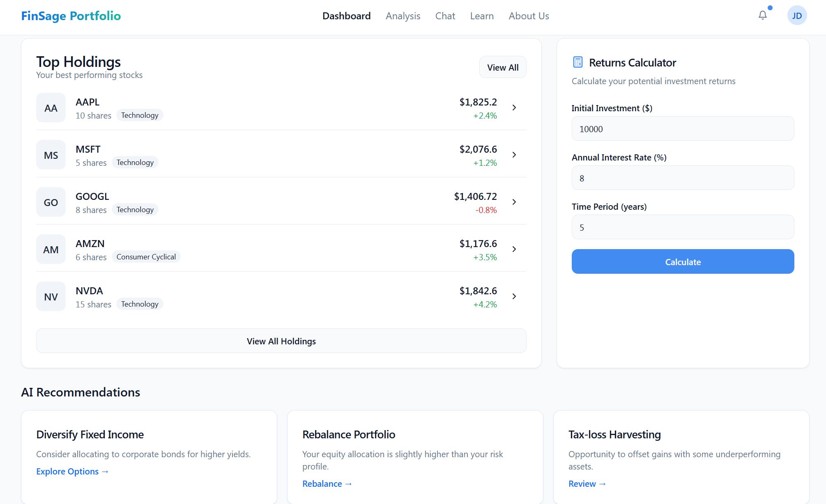Click the Initial Investment input field
Image resolution: width=826 pixels, height=504 pixels.
(x=682, y=129)
